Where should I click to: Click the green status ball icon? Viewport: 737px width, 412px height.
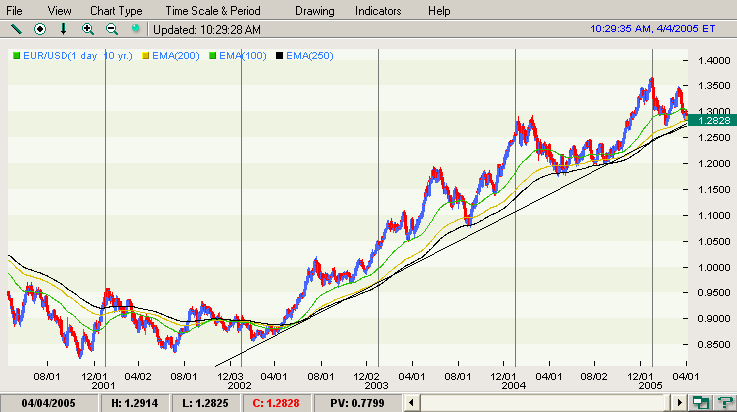click(135, 30)
